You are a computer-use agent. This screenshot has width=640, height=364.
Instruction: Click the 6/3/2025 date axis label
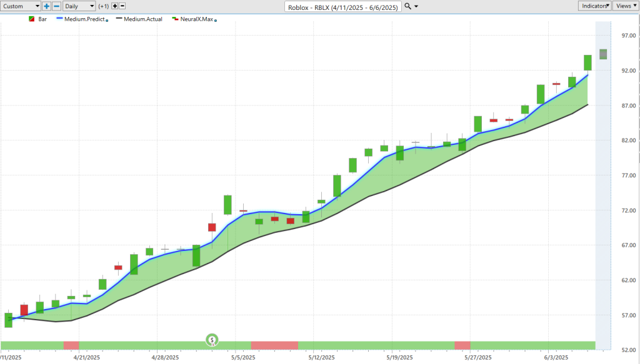(x=556, y=358)
